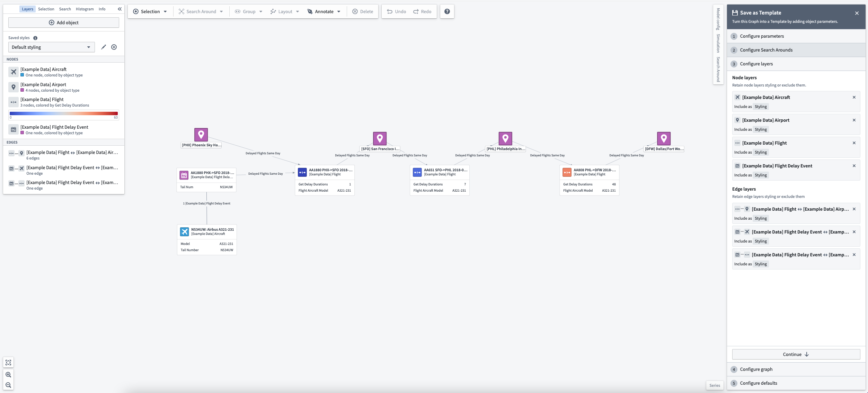Remove Aircraft node layer from template
The height and width of the screenshot is (393, 868).
click(854, 97)
